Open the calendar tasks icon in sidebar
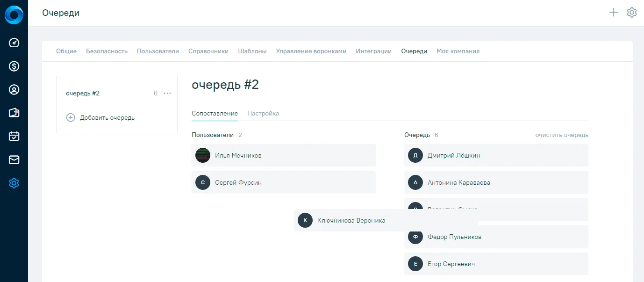The height and width of the screenshot is (282, 644). pos(14,137)
